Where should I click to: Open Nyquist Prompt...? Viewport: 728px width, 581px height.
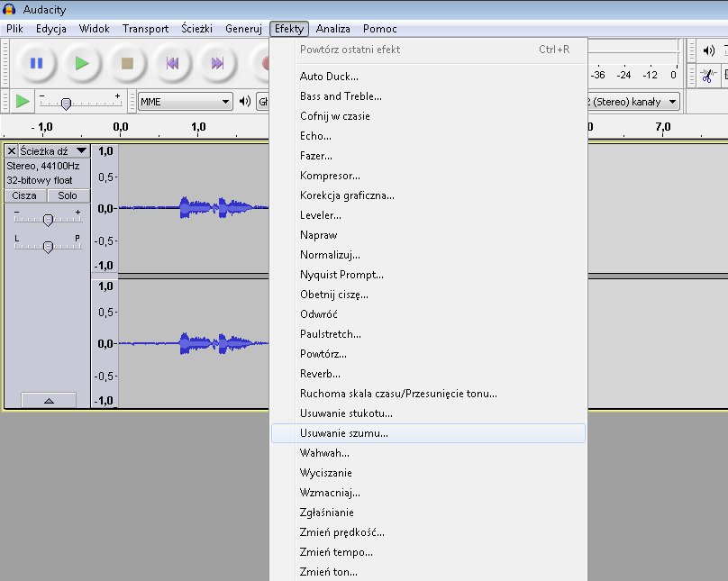[x=428, y=274]
